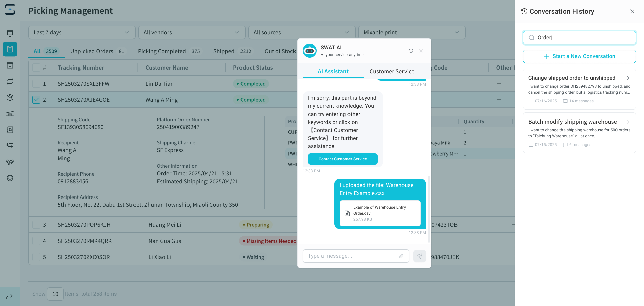Click the sync arrows icon in sidebar
This screenshot has width=644, height=306.
pos(10,81)
